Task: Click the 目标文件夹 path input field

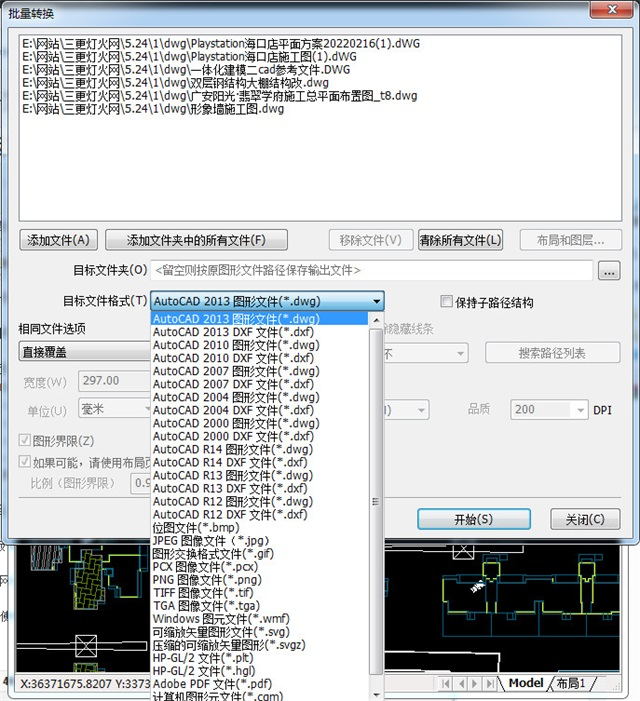Action: point(372,270)
